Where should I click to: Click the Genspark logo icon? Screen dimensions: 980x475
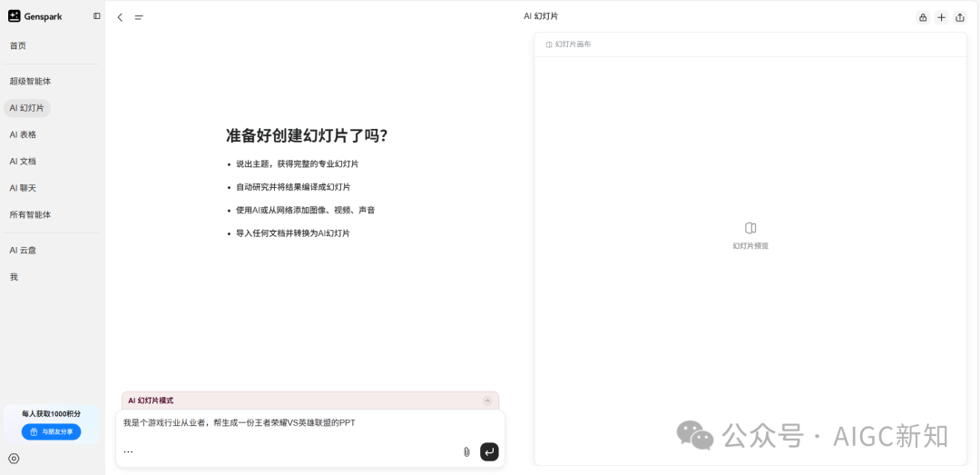coord(15,16)
